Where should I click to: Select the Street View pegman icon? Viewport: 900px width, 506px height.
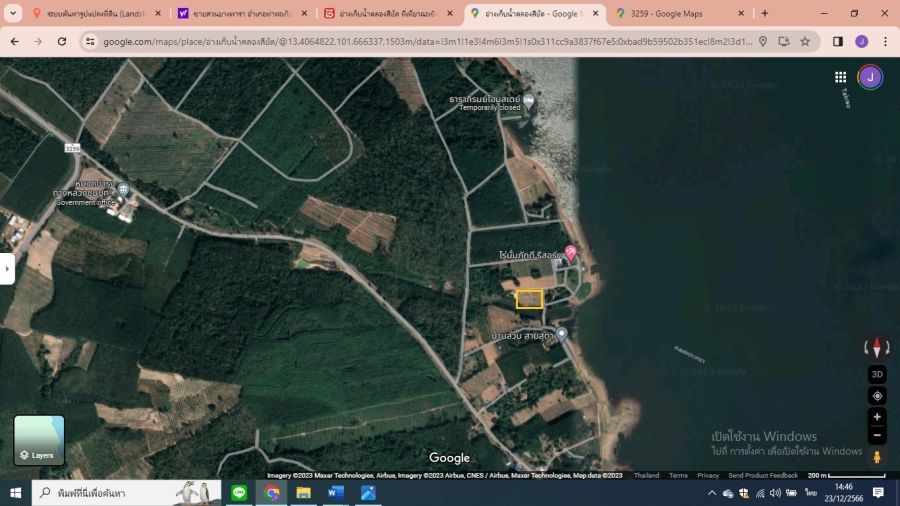click(877, 457)
